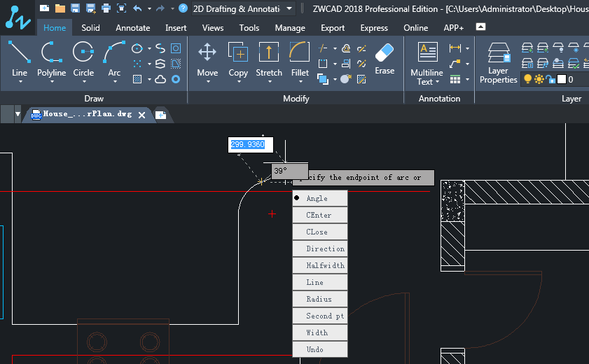Click the Open folder icon

pos(60,8)
